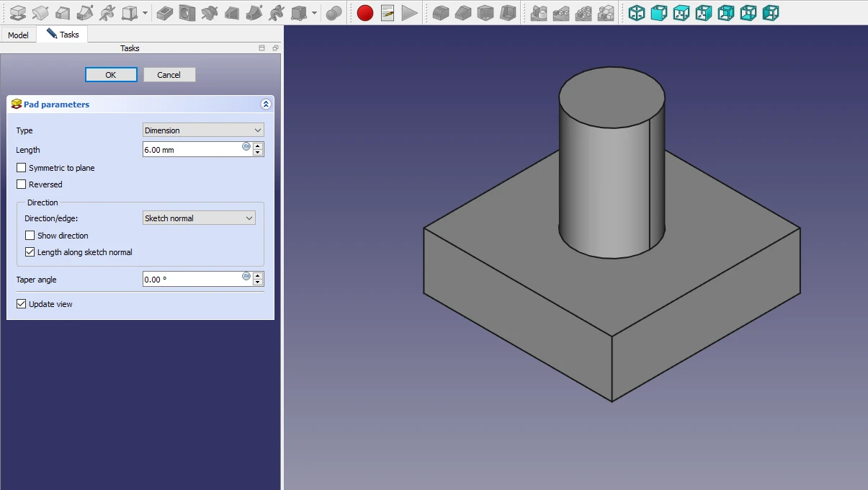The width and height of the screenshot is (868, 490).
Task: Start macro recording with red circle
Action: [365, 13]
